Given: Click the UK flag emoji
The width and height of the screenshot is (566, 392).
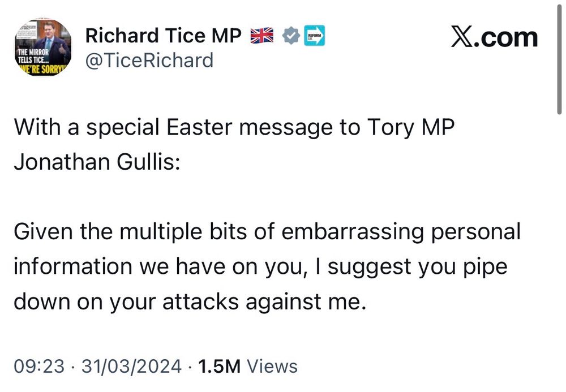Looking at the screenshot, I should pos(262,36).
